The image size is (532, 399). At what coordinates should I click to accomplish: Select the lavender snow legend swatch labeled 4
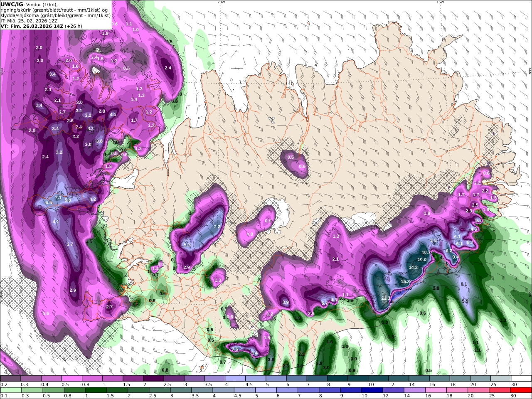tap(235, 379)
